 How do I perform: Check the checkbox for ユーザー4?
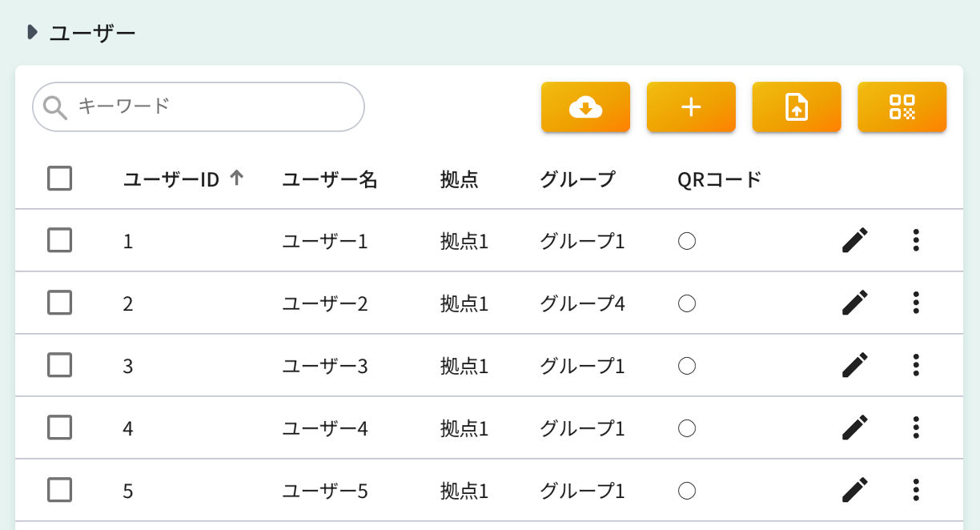[59, 428]
